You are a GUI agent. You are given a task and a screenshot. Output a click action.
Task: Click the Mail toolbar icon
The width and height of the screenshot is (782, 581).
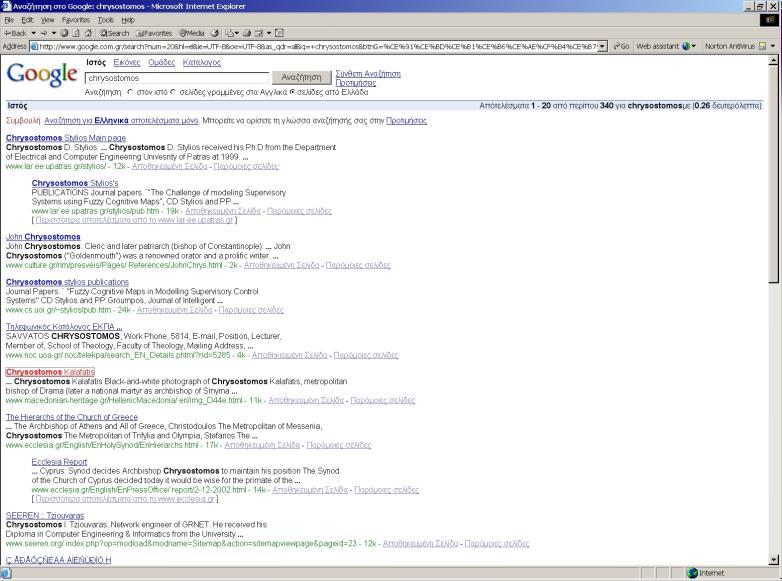tap(229, 33)
